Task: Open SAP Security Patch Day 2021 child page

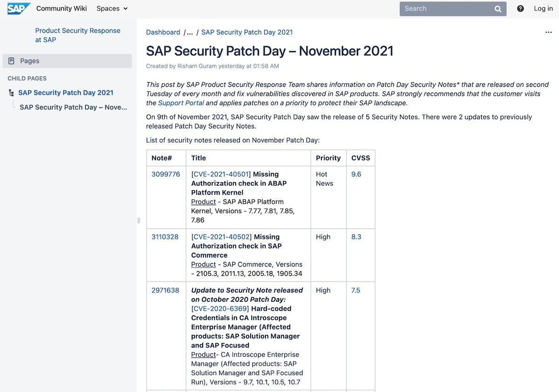Action: pos(66,93)
